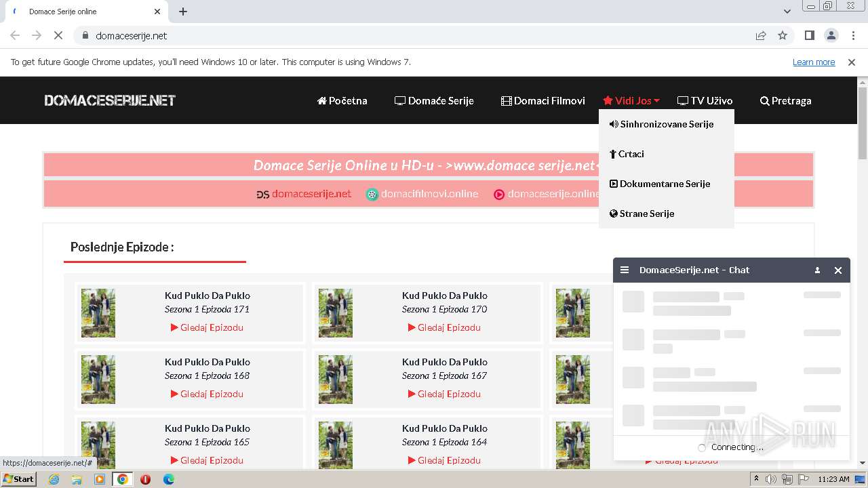Click the taskbar clock showing 11:23 AM
This screenshot has height=488, width=868.
[x=833, y=479]
